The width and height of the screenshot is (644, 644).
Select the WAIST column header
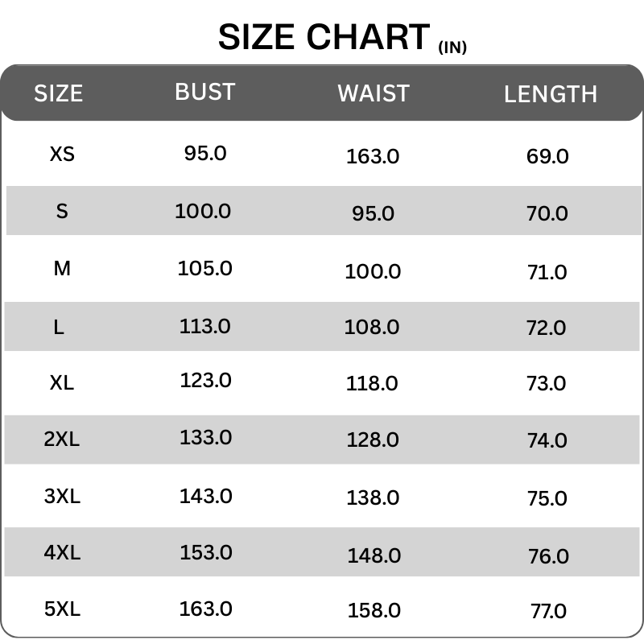click(374, 93)
